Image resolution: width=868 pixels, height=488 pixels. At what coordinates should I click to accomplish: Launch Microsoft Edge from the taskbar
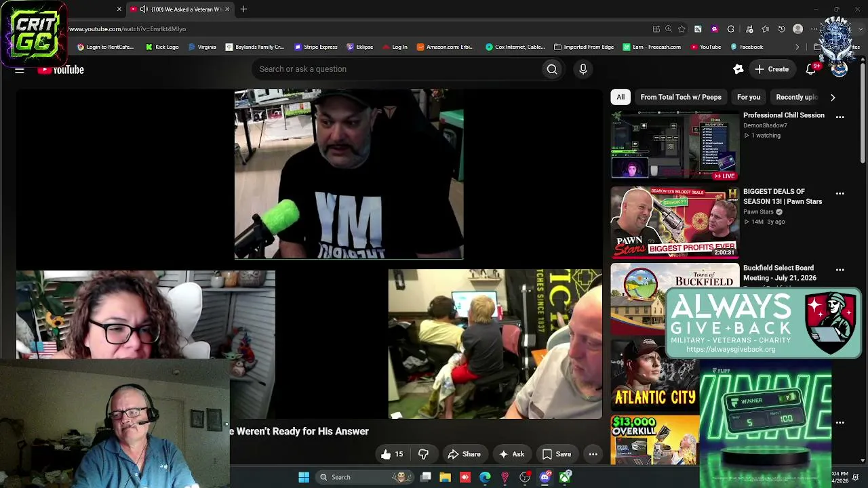[485, 477]
